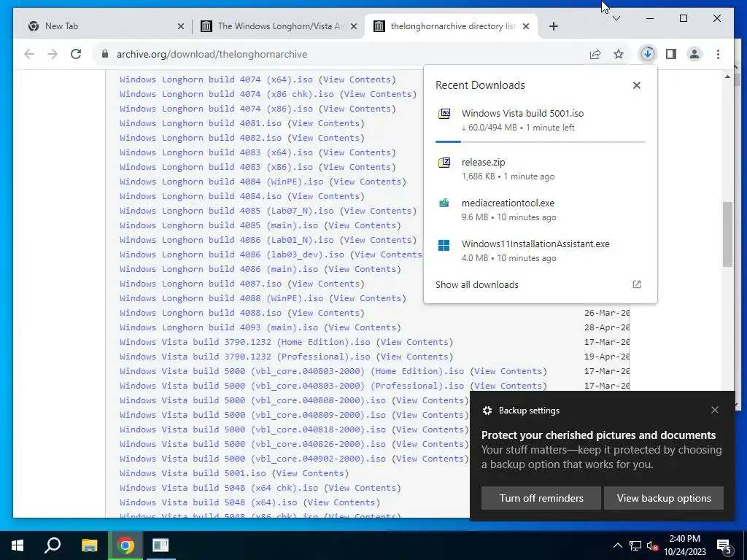Switch to The Windows Longhorn/Vista Archive tab
Image resolution: width=747 pixels, height=560 pixels.
click(x=277, y=26)
